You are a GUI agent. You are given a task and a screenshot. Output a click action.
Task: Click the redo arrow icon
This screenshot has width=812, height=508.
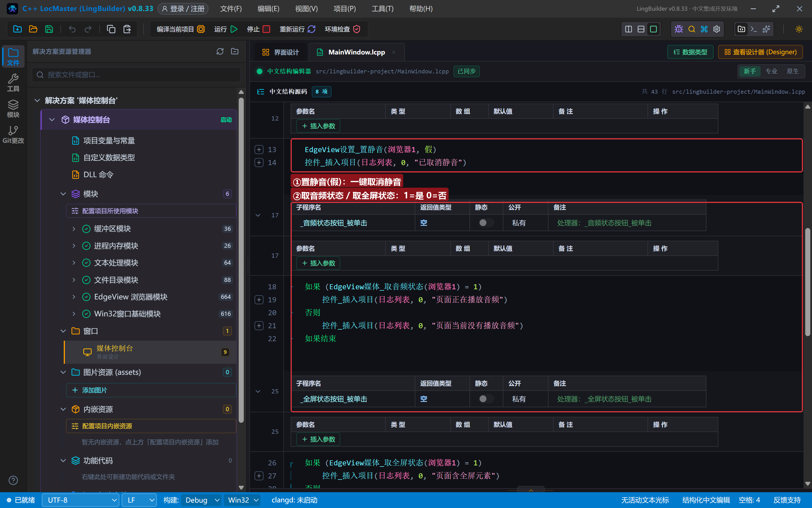(x=88, y=29)
